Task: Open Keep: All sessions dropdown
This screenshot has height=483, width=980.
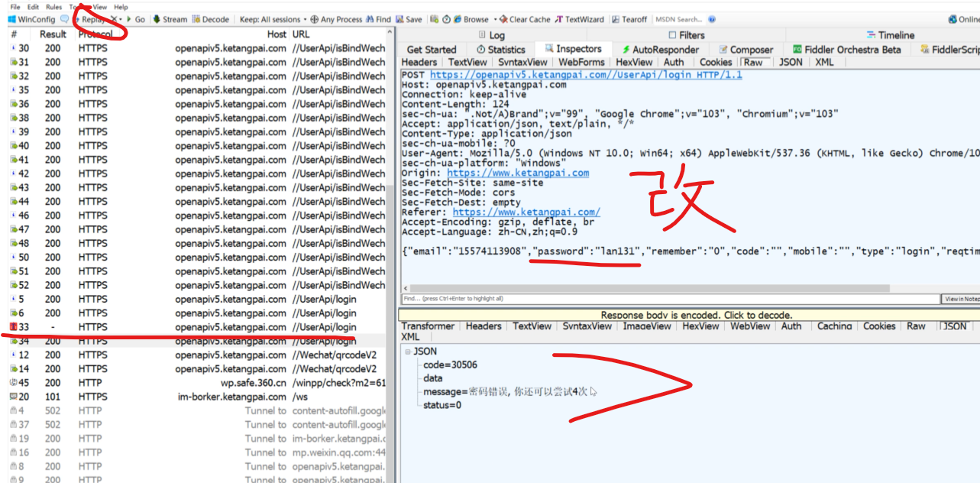Action: 273,19
